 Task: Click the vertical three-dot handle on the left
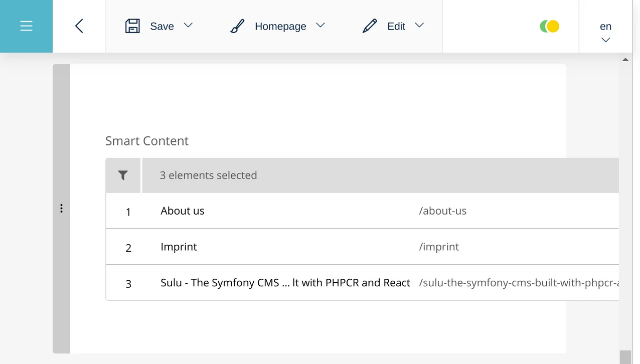pos(61,208)
